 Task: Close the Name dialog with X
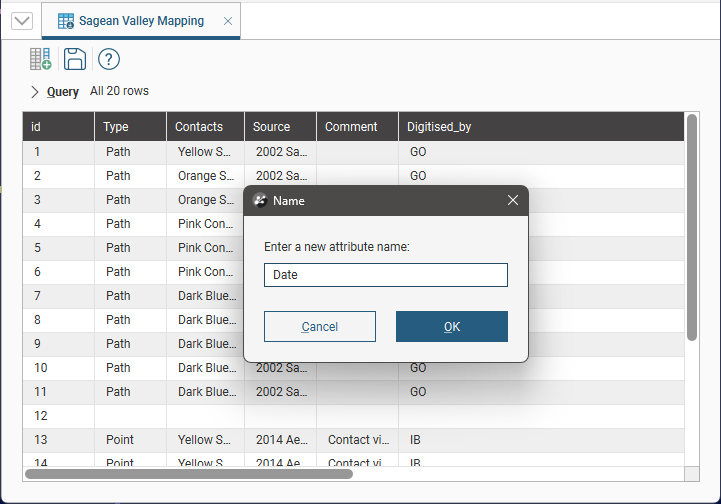[512, 200]
